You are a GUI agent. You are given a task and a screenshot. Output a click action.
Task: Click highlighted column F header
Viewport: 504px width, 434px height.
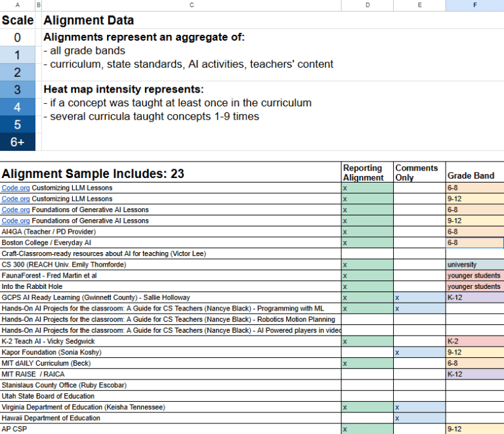click(x=474, y=5)
